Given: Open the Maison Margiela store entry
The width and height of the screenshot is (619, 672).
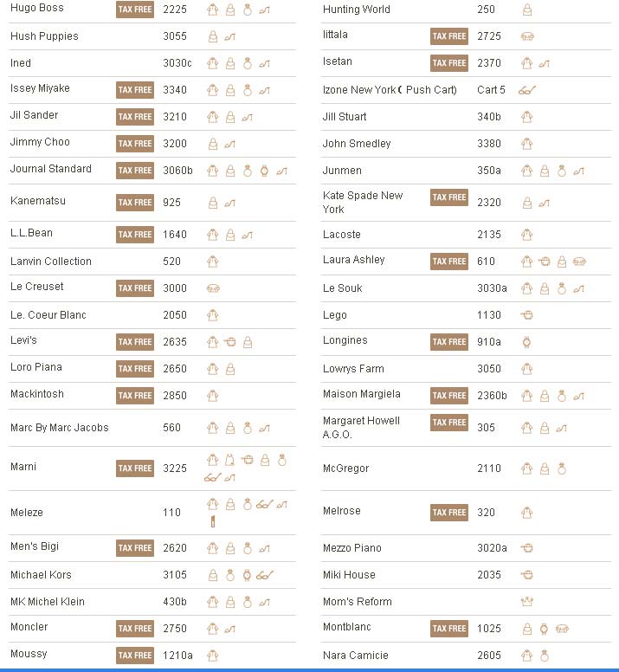Looking at the screenshot, I should tap(361, 394).
